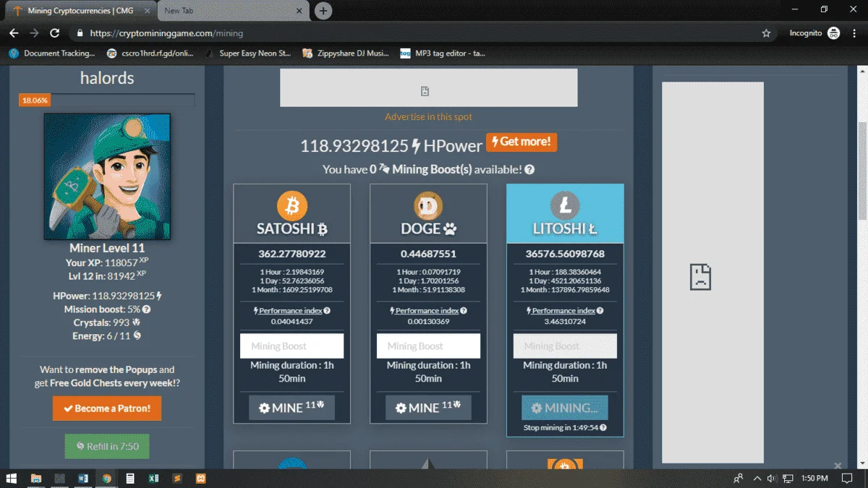Open Word from the taskbar
This screenshot has width=868, height=488.
[x=83, y=479]
